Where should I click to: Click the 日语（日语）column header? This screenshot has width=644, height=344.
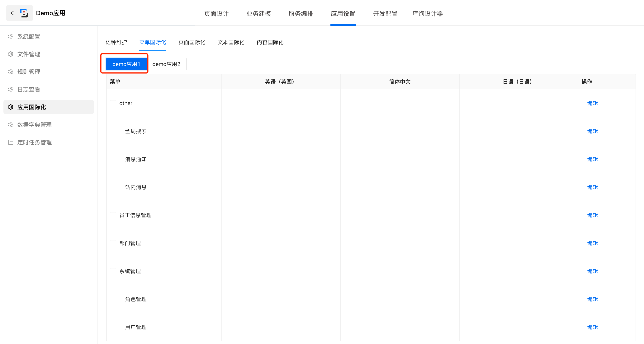519,82
